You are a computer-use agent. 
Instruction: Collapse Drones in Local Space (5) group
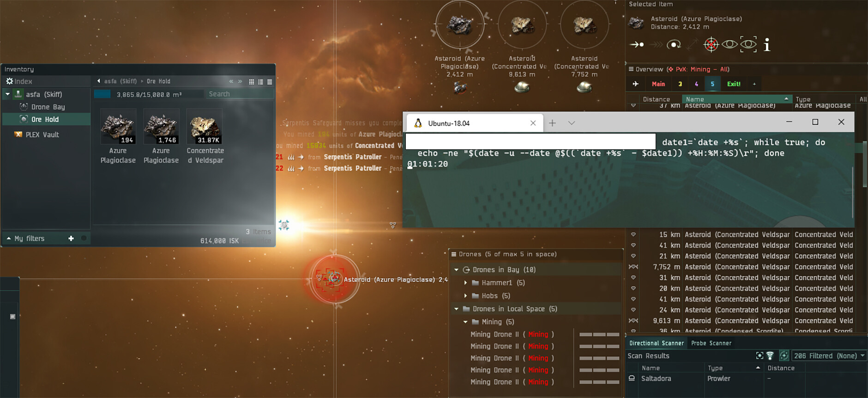[456, 309]
